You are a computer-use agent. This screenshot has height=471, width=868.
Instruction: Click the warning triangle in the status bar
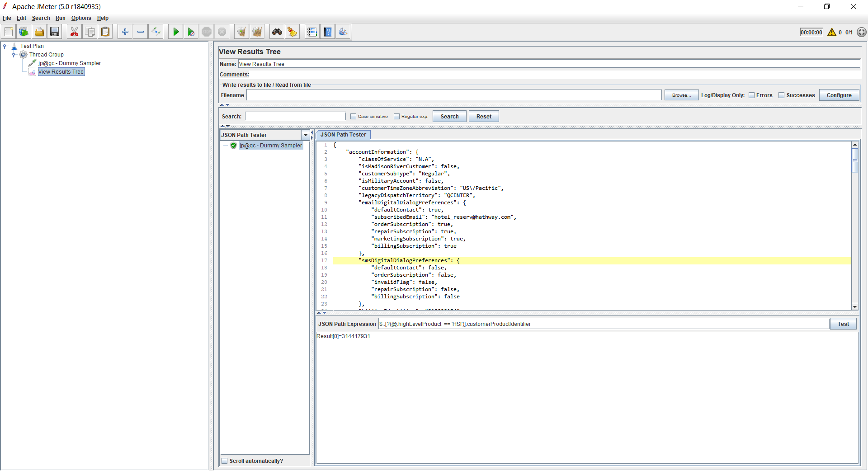point(832,32)
